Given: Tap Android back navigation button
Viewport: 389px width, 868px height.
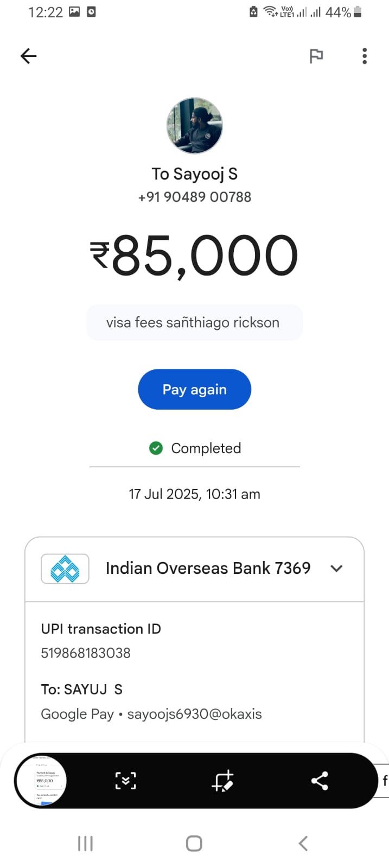Looking at the screenshot, I should point(303,844).
